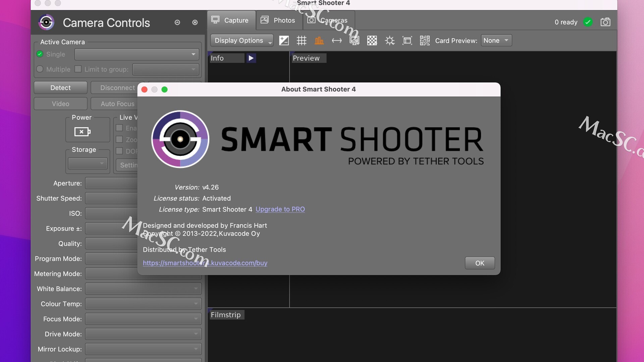
Task: Select the highlight warning sun icon
Action: 390,40
